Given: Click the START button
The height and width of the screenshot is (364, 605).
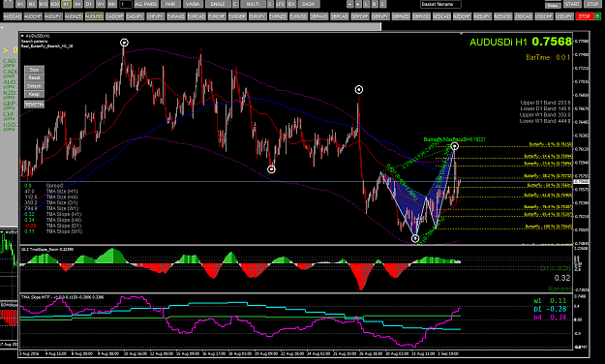Looking at the screenshot, I should [x=572, y=4].
